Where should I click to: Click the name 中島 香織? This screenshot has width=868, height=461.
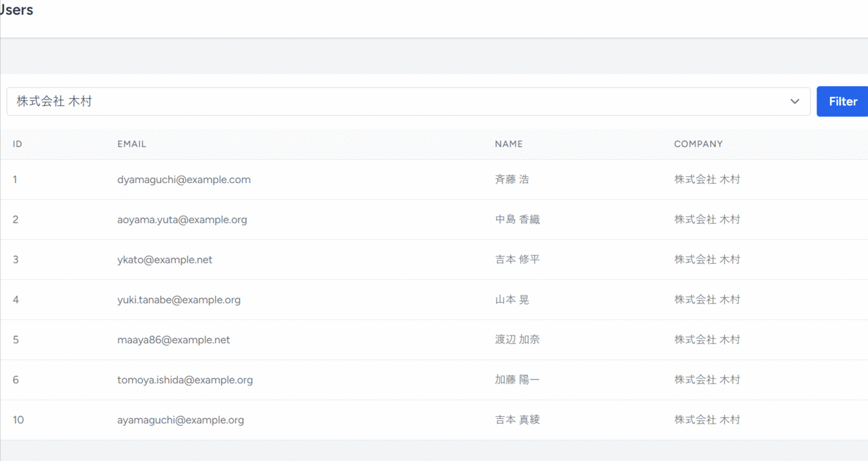[517, 220]
